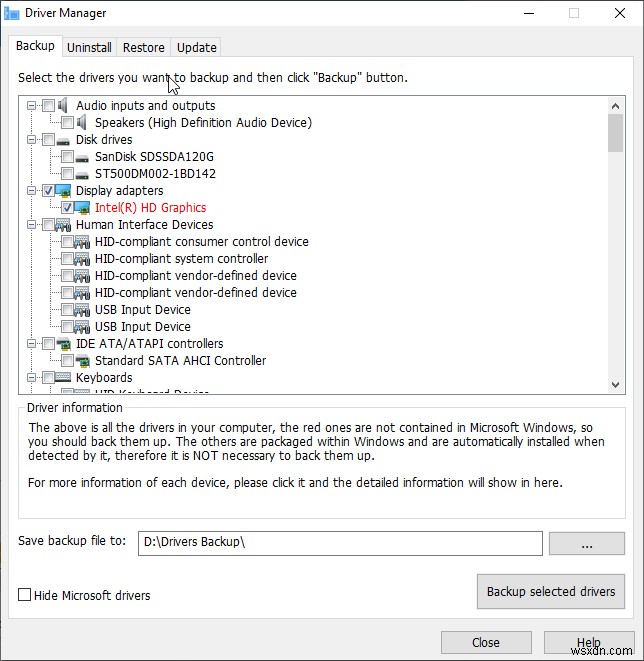
Task: Switch to the Backup tab
Action: coord(35,46)
